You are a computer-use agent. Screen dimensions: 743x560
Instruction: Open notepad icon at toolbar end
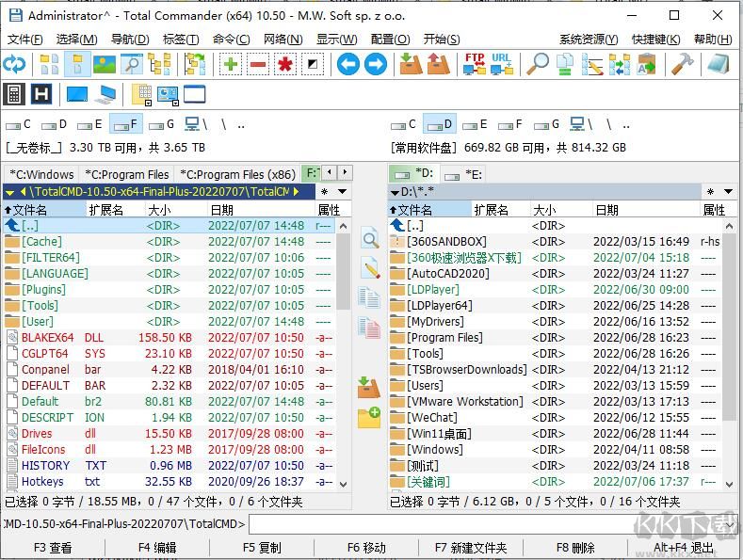[x=719, y=64]
